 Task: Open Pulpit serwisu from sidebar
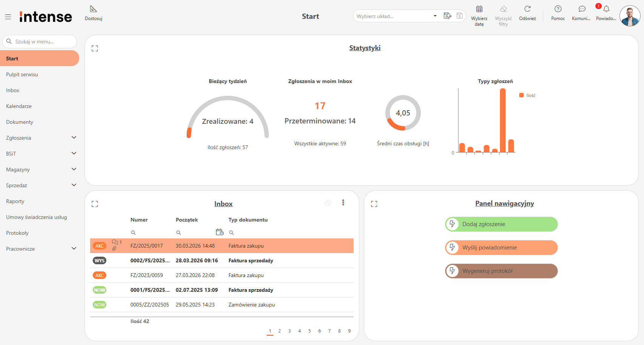22,75
